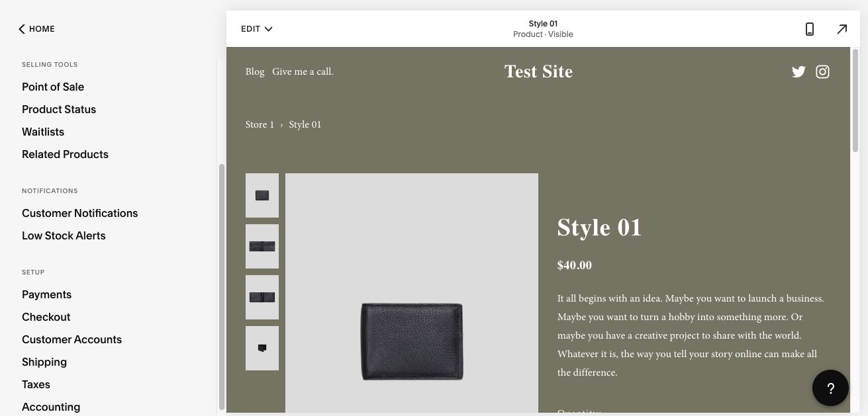
Task: Open Payments setup
Action: (x=46, y=294)
